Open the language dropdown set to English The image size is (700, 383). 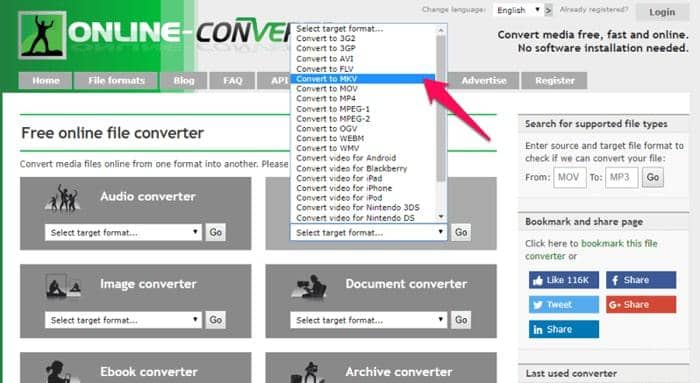click(x=518, y=10)
